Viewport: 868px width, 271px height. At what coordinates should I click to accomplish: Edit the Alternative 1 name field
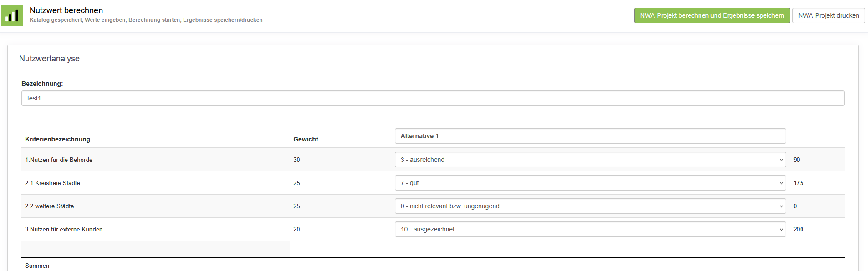click(590, 136)
